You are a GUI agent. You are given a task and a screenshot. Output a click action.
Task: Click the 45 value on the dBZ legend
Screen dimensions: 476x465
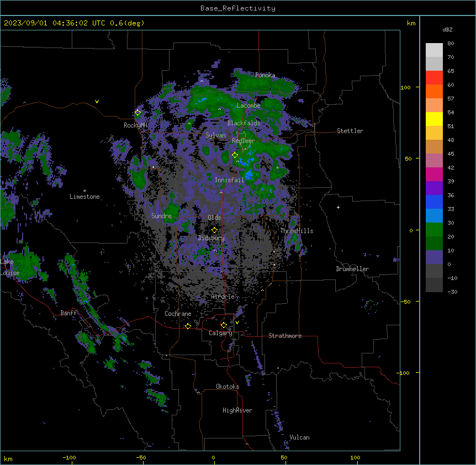click(x=451, y=154)
